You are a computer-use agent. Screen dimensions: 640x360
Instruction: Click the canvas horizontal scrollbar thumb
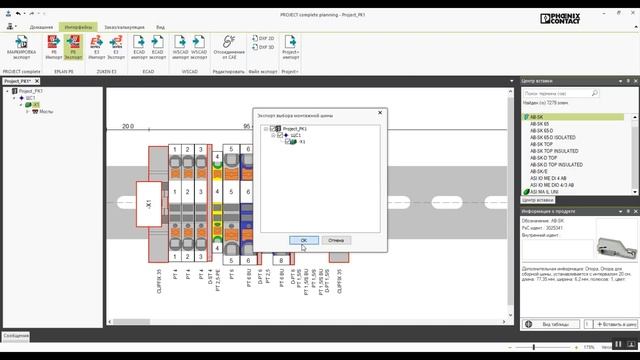(x=131, y=322)
